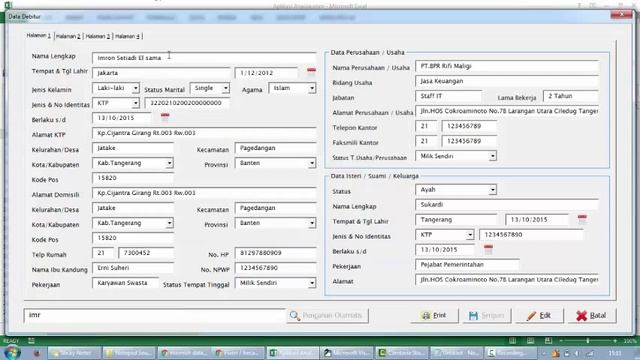640x360 pixels.
Task: Click the No. HP field 81297880909
Action: click(276, 253)
